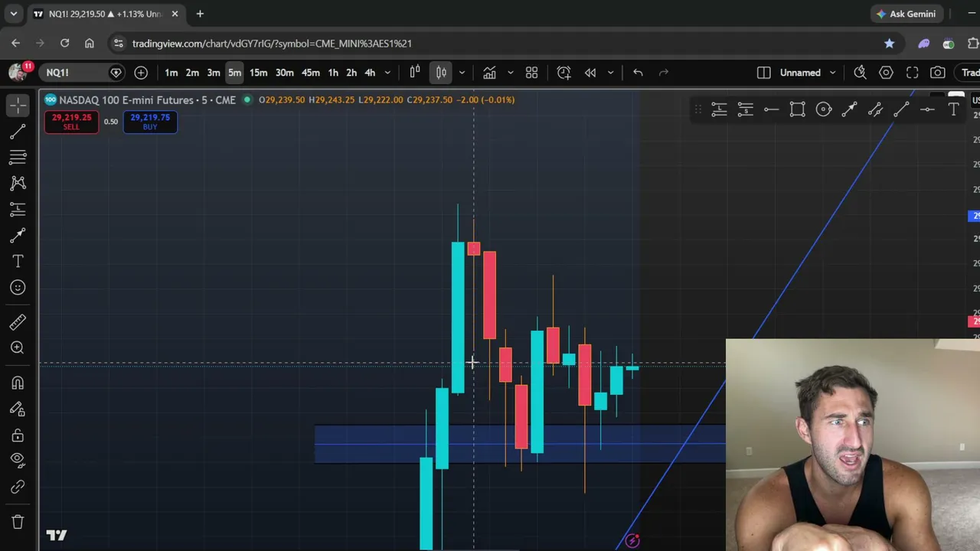This screenshot has height=551, width=980.
Task: Select the 5m timeframe
Action: 234,73
